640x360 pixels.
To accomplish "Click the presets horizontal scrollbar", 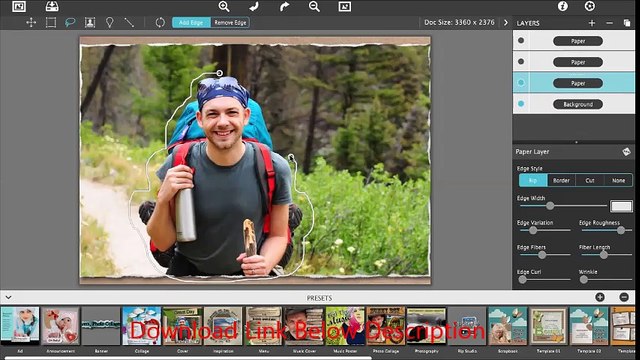I will click(x=188, y=358).
